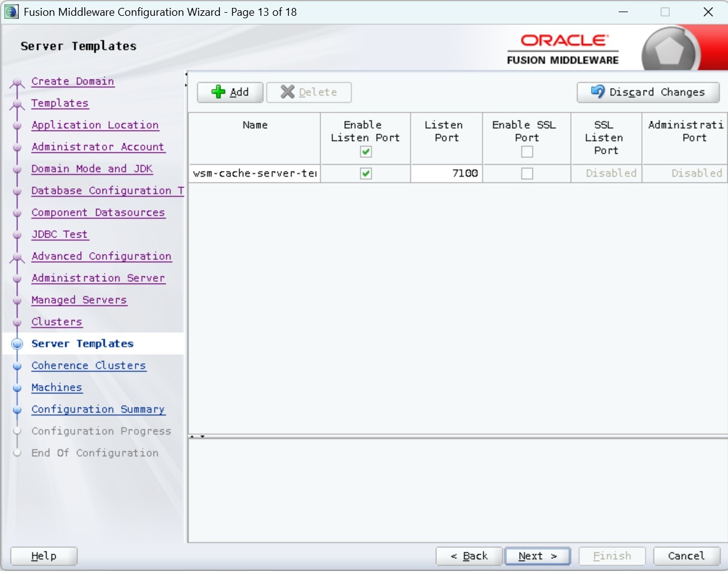Click the Create Domain step node icon
This screenshot has width=728, height=574.
[17, 82]
